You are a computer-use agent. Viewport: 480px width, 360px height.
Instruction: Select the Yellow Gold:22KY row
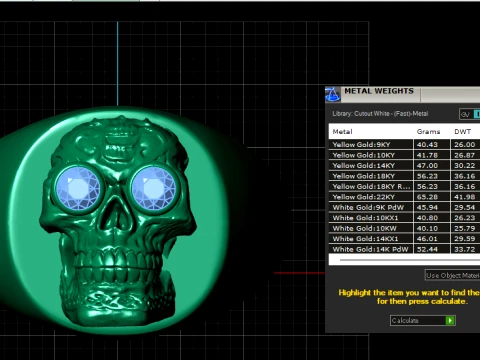pos(404,197)
